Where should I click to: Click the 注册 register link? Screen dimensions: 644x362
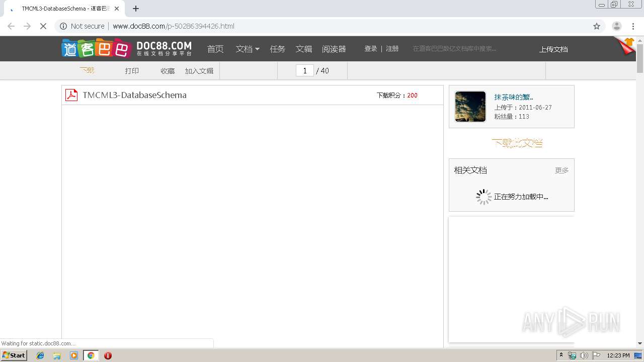tap(392, 49)
